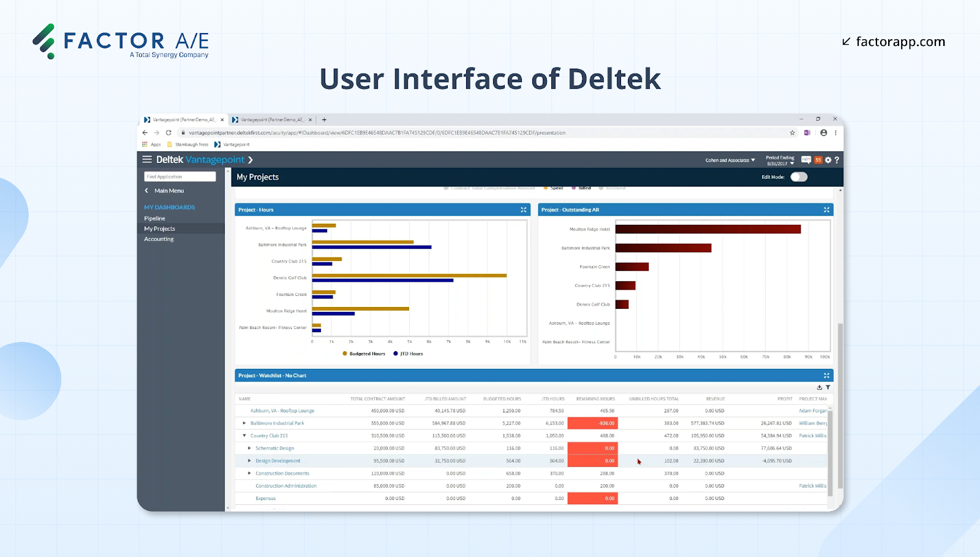Expand the Project - Hours chart to fullscreen
Viewport: 980px width, 557px height.
(524, 210)
